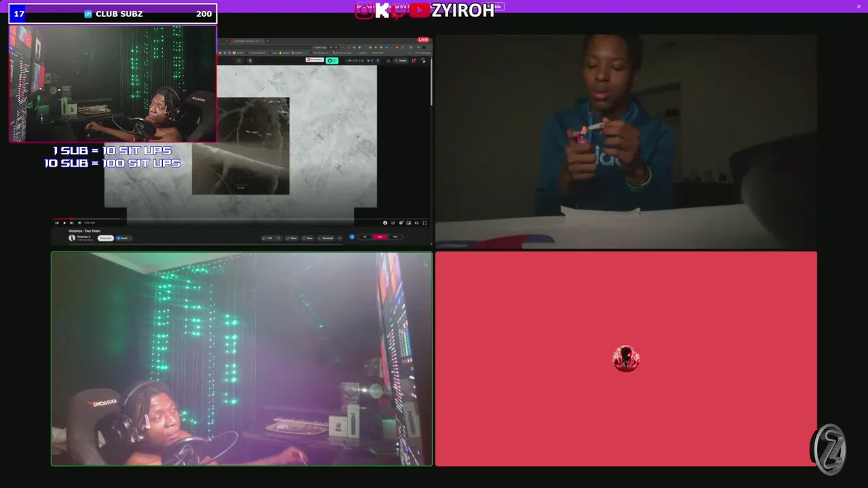This screenshot has width=868, height=488.
Task: Open YouTube player settings gear
Action: pyautogui.click(x=401, y=223)
